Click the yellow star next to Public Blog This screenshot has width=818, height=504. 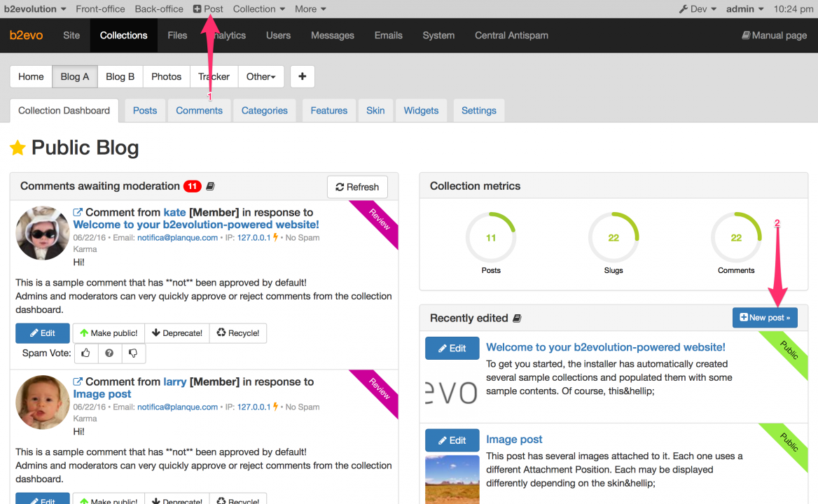[18, 148]
